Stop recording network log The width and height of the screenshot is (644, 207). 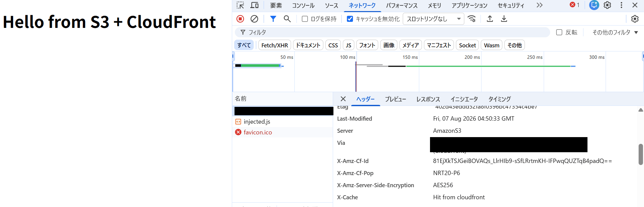tap(240, 19)
